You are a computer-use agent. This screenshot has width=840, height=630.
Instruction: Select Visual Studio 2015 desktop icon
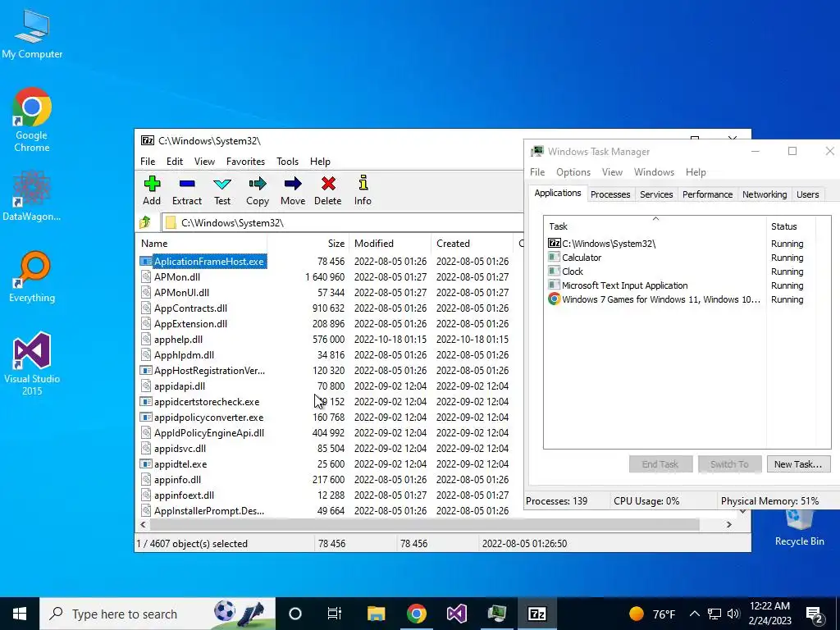point(32,363)
